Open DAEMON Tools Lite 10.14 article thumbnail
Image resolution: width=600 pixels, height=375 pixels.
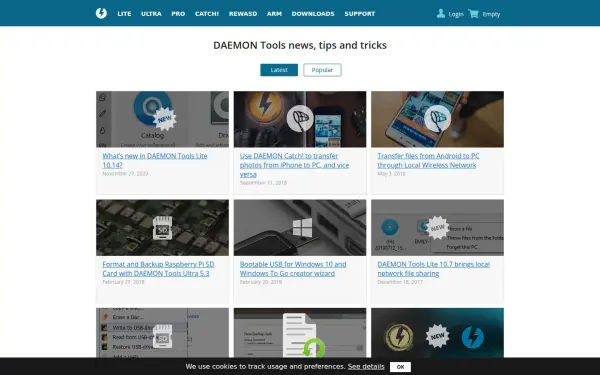[162, 119]
